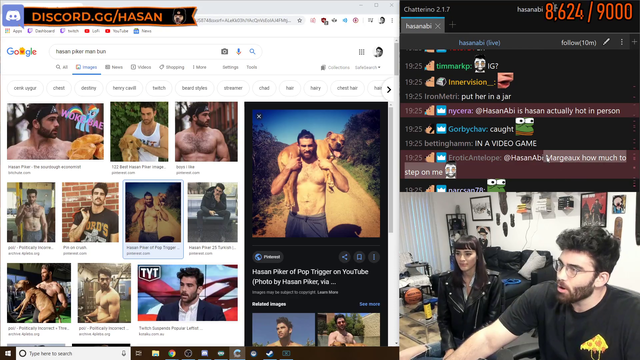
Task: Open Chatterino split options menu
Action: pyautogui.click(x=622, y=42)
